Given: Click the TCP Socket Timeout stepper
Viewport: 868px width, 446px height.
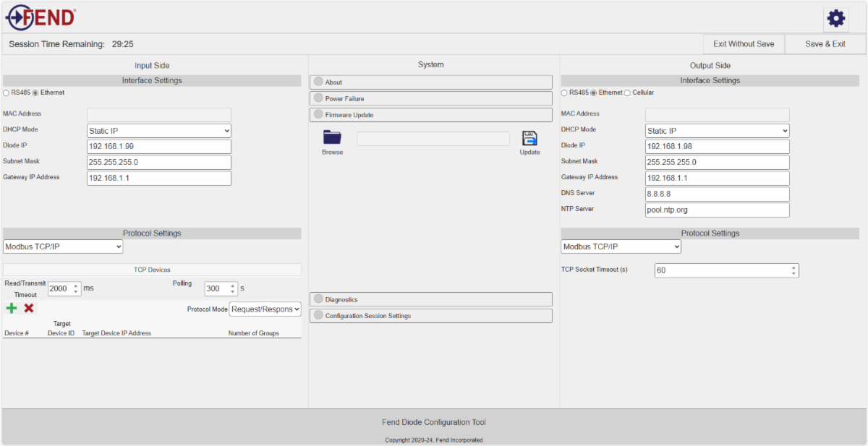Looking at the screenshot, I should pos(793,270).
